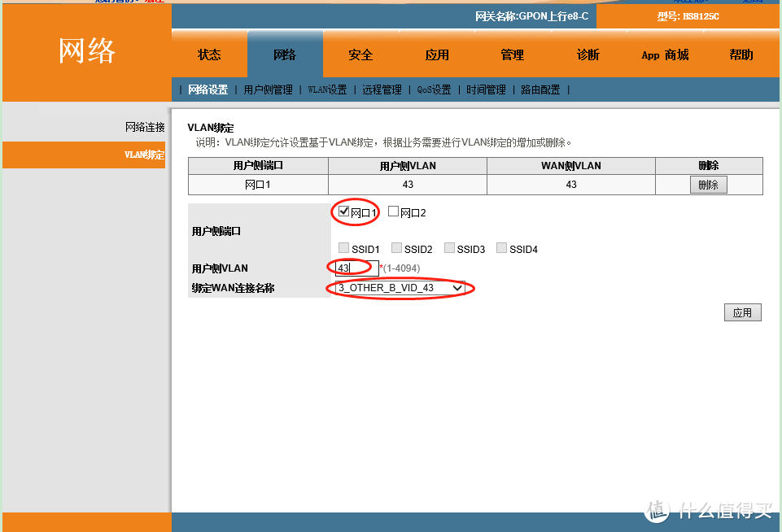
Task: Check the SSID1 checkbox
Action: 343,248
